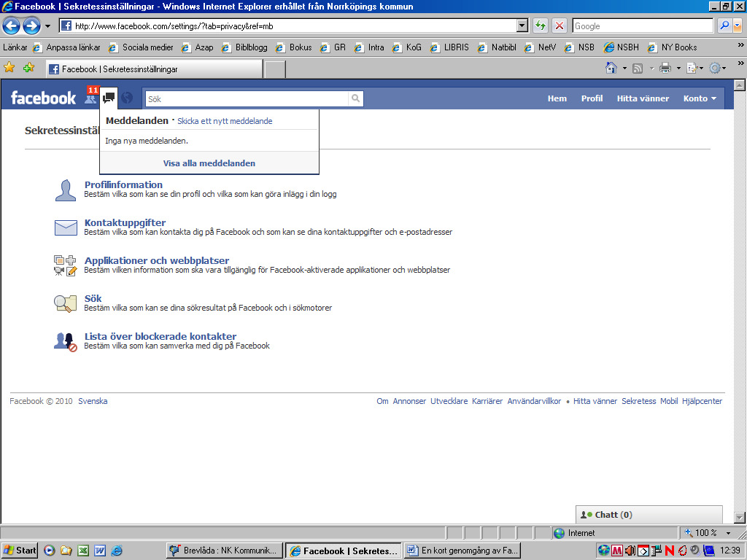747x560 pixels.
Task: Open Hitta vänner in the top navigation bar
Action: coord(643,98)
